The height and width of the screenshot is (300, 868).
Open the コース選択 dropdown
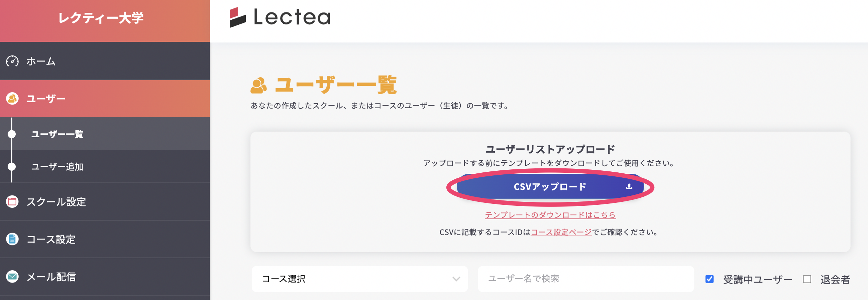tap(359, 279)
